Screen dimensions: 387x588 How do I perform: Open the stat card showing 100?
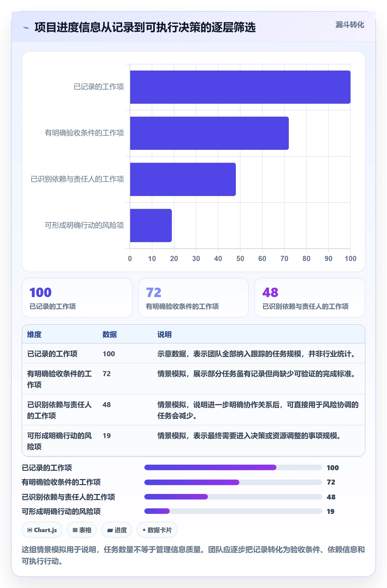(x=77, y=298)
